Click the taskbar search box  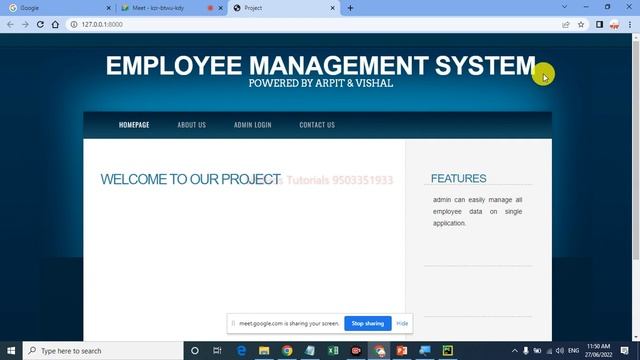point(103,351)
